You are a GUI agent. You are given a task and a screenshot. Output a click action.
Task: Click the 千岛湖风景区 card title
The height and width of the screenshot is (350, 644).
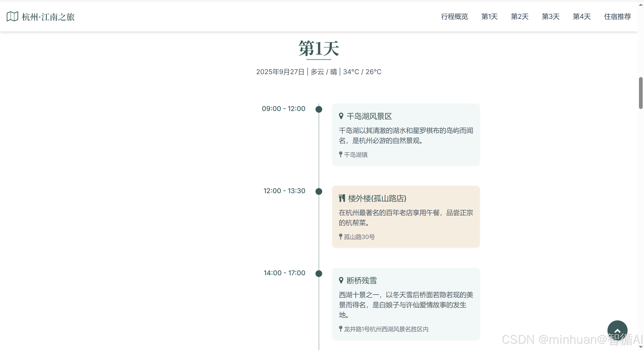[369, 116]
